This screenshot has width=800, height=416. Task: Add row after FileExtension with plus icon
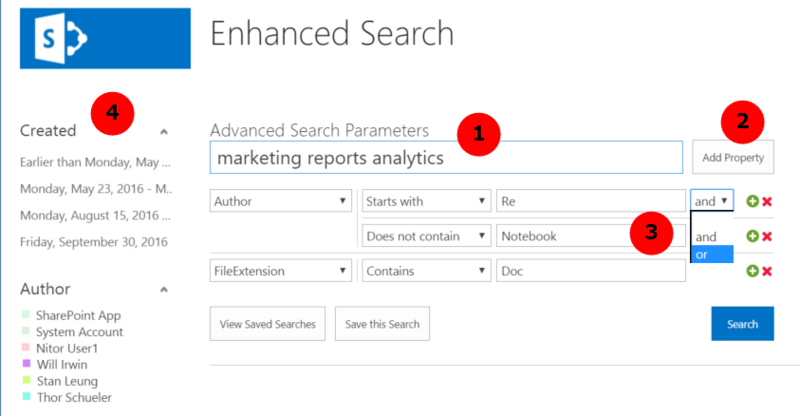pyautogui.click(x=752, y=270)
